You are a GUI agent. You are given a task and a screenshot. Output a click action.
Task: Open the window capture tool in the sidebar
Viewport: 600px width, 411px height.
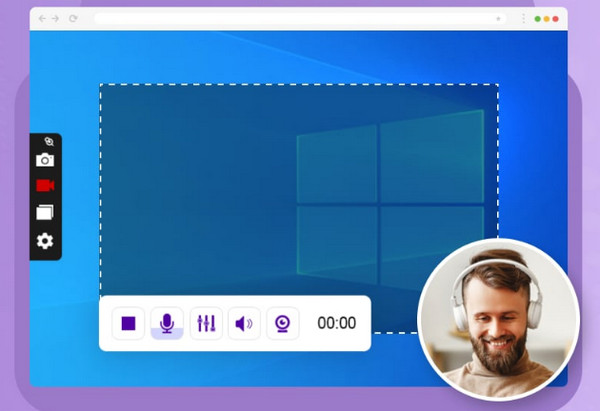45,212
